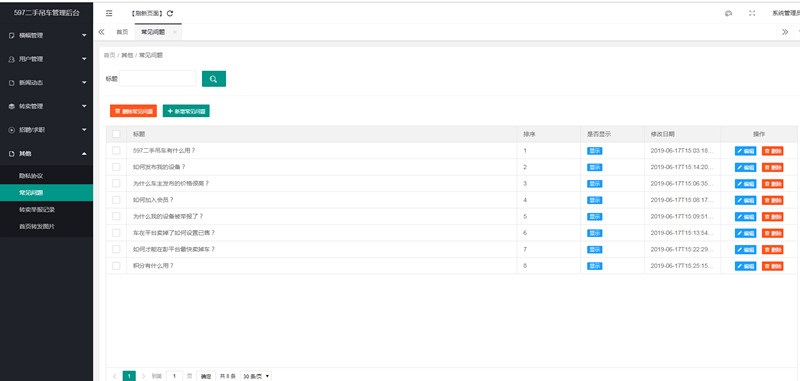This screenshot has width=800, height=381.
Task: Collapse the 其他 sidebar menu
Action: point(46,154)
